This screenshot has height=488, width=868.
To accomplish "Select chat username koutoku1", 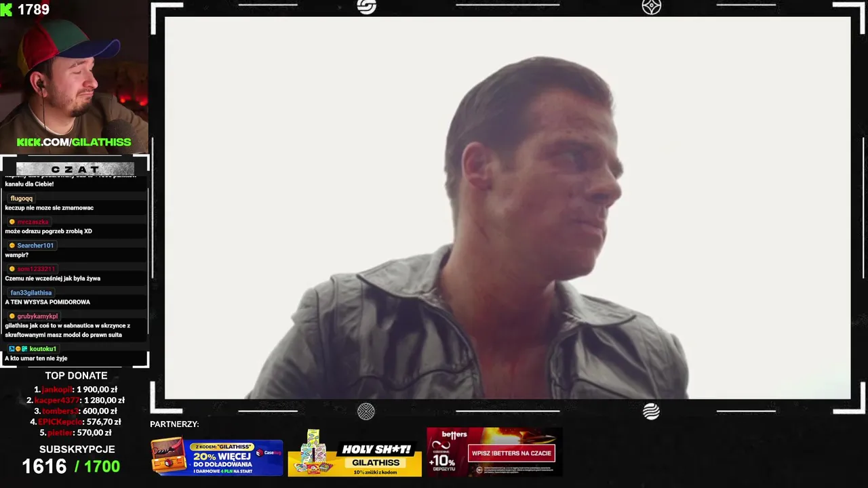I will point(43,349).
